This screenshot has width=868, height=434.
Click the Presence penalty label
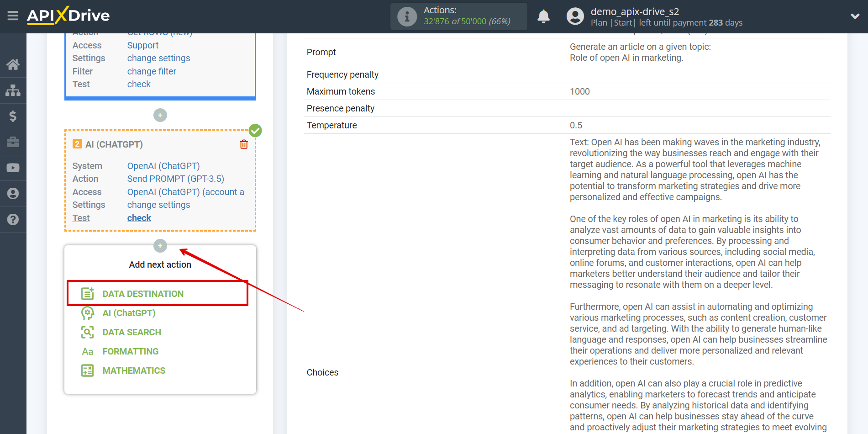(341, 108)
